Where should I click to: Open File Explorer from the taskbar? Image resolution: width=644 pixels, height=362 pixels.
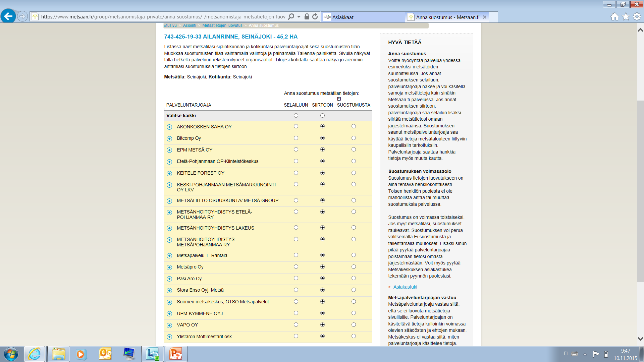(59, 354)
